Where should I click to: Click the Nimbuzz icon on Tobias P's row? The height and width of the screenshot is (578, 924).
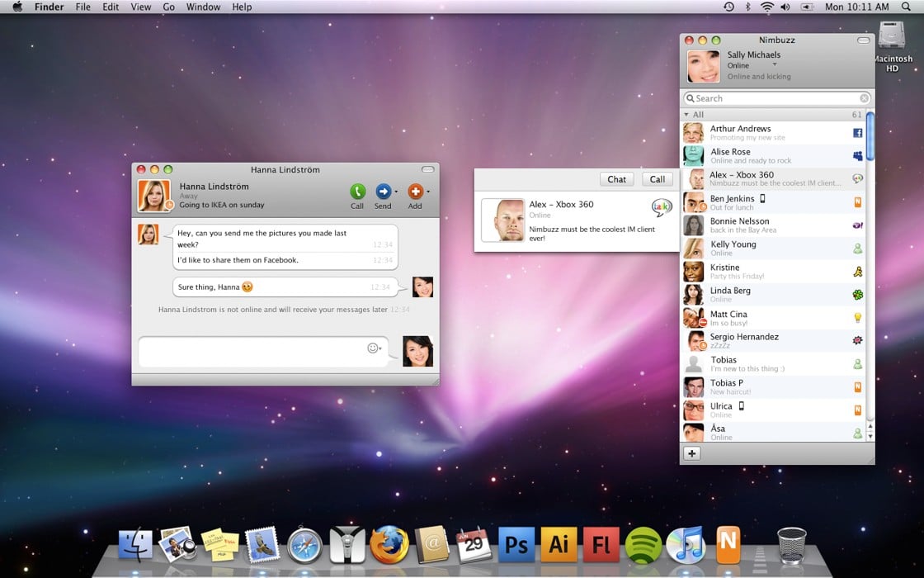pyautogui.click(x=857, y=387)
